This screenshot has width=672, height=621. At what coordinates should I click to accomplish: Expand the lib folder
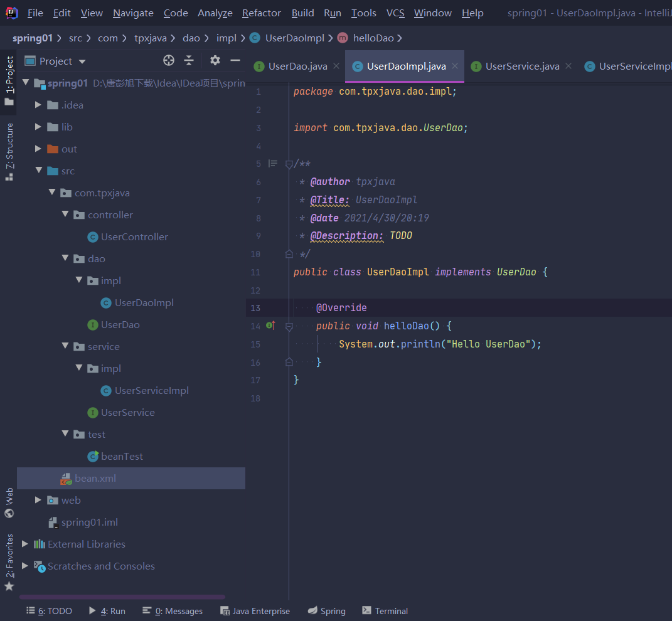point(38,127)
